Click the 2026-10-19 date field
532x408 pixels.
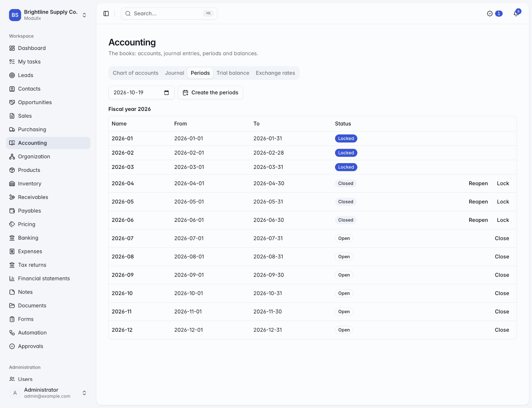coord(141,92)
